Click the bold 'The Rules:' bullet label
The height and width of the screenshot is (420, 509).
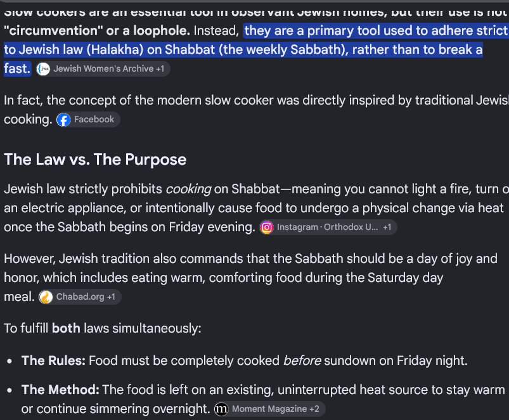pos(53,360)
